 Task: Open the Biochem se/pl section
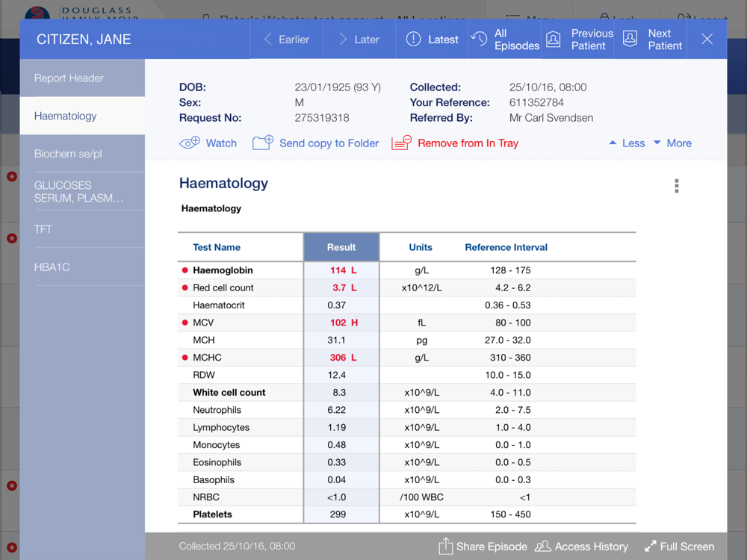tap(68, 154)
